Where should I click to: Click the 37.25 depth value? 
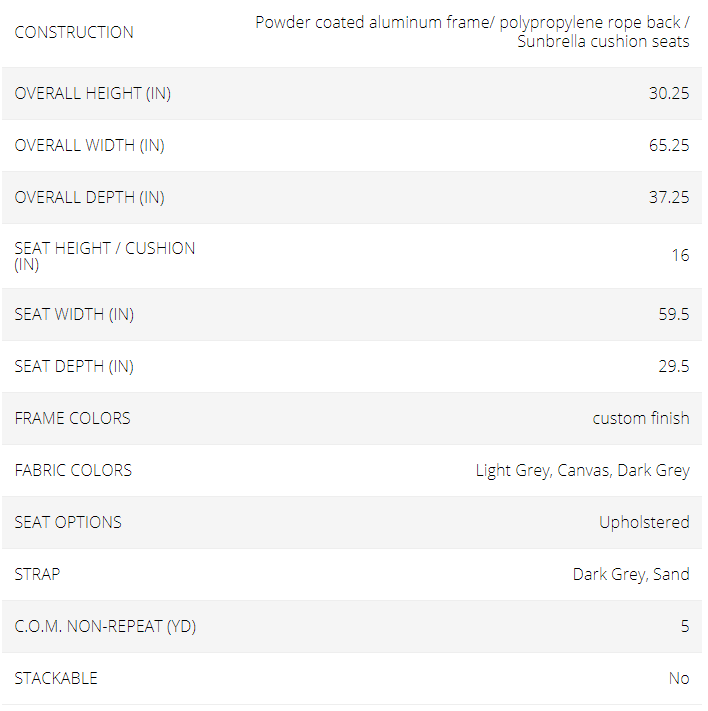click(x=669, y=198)
